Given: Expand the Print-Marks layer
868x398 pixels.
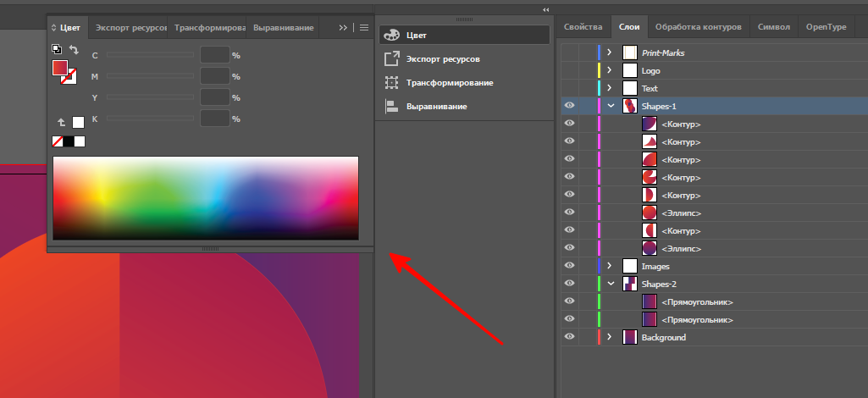Looking at the screenshot, I should click(x=609, y=53).
